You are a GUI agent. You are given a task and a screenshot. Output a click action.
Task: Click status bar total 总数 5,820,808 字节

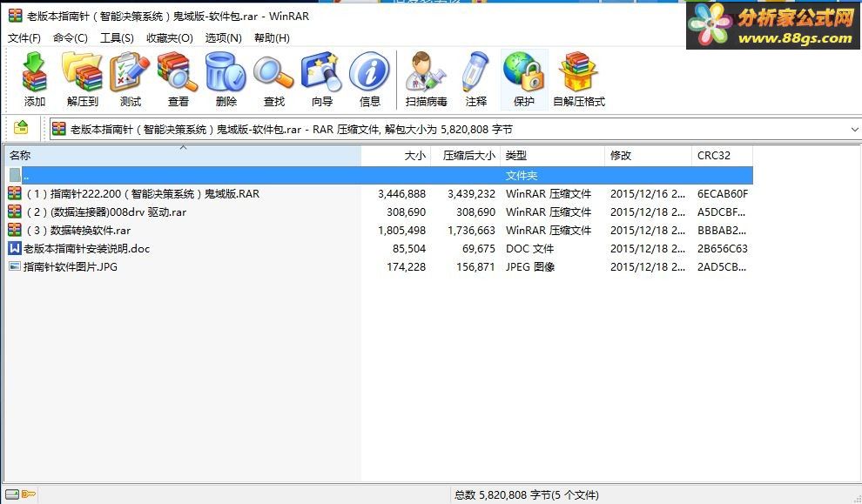coord(527,494)
